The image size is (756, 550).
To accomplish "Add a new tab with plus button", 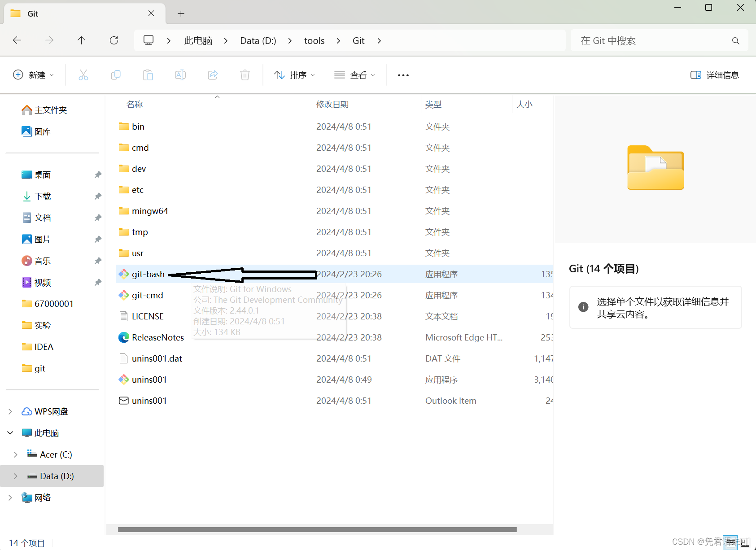I will [x=181, y=13].
